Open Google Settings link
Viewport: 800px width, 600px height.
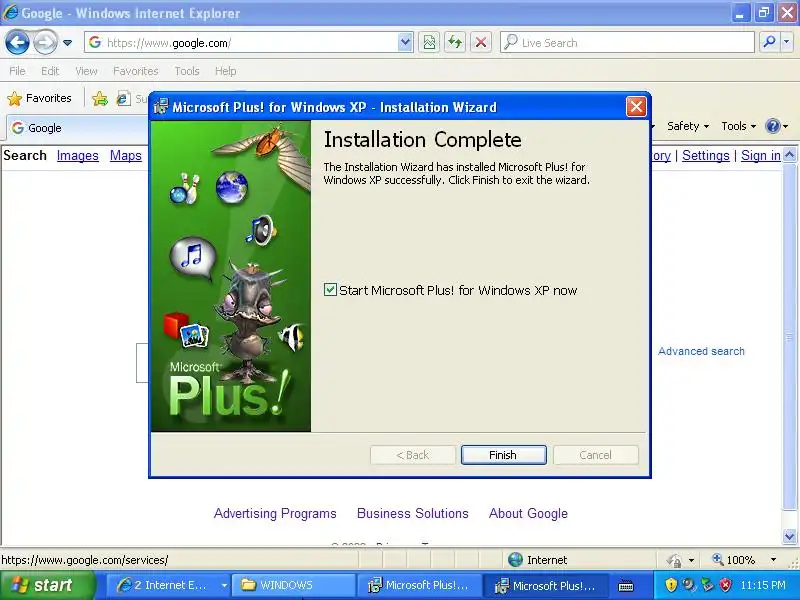click(x=706, y=156)
